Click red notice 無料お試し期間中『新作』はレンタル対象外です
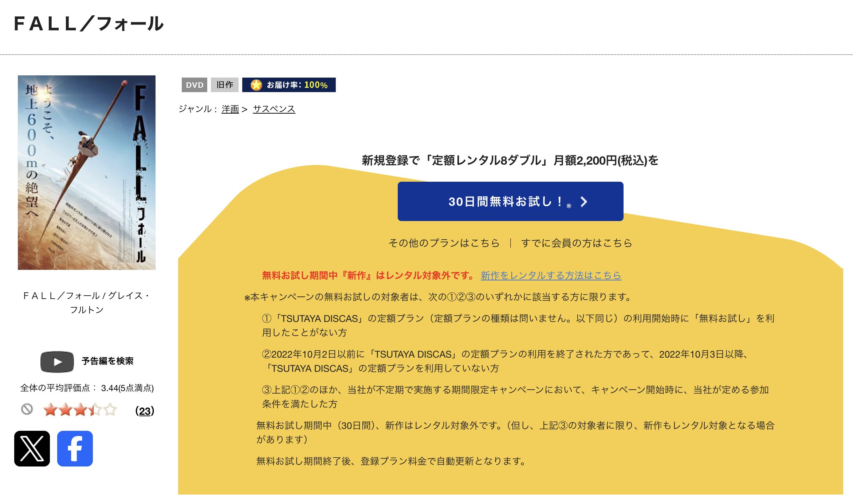The width and height of the screenshot is (853, 504). pos(368,275)
